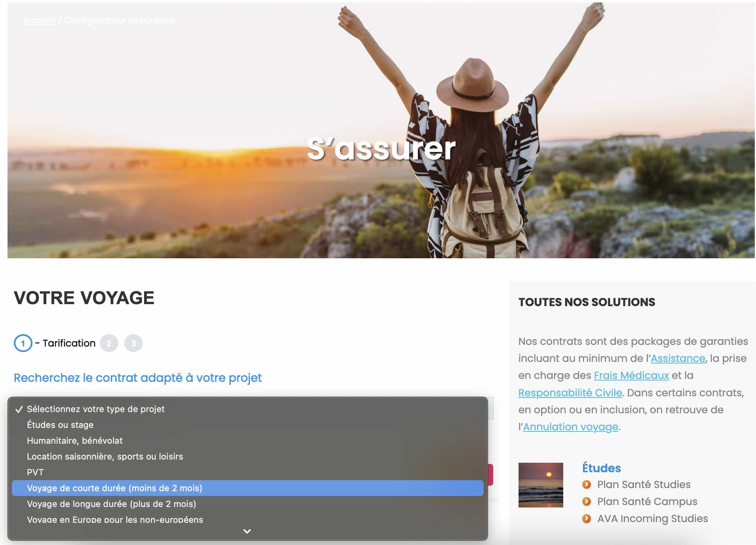756x545 pixels.
Task: Choose 'Études ou stage' from the dropdown
Action: pyautogui.click(x=60, y=425)
